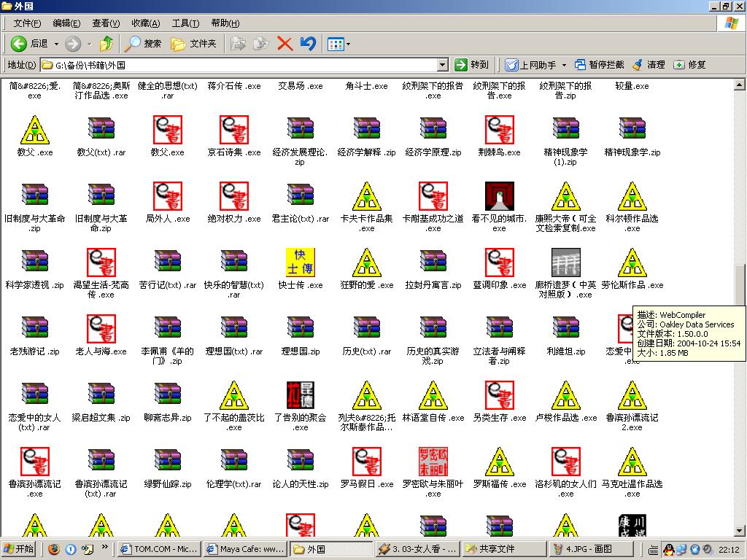The image size is (747, 560).
Task: Toggle the Folders (文件夹) pane button
Action: pos(194,44)
